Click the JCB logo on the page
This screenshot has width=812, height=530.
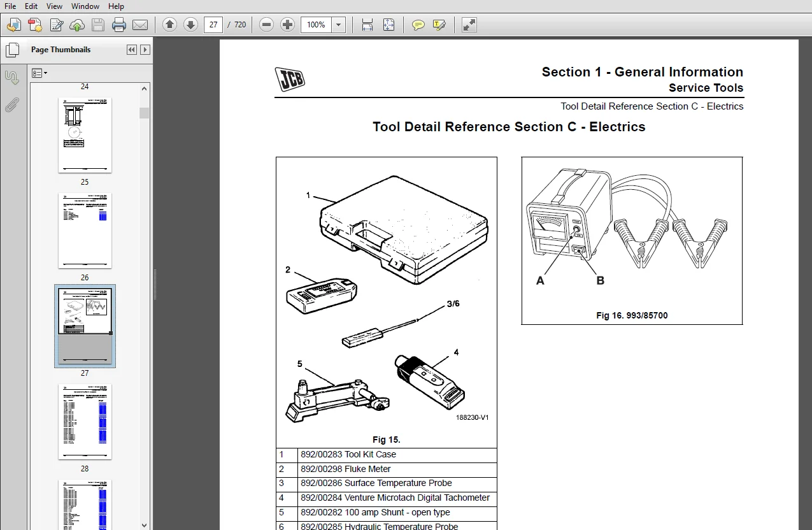[290, 79]
